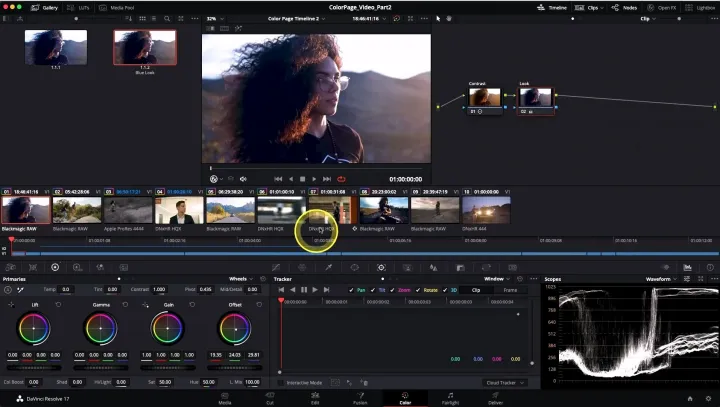
Task: Enable the Interactive Mode checkbox
Action: point(281,383)
